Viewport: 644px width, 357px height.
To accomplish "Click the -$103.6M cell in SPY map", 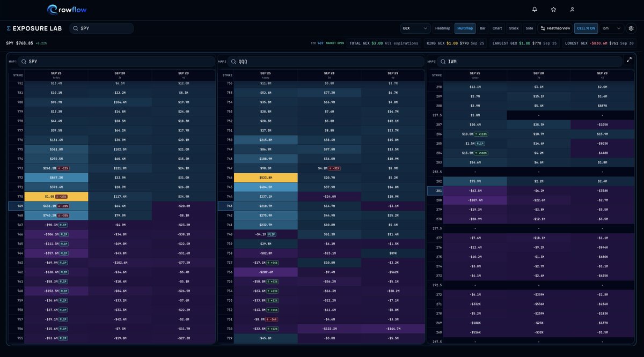I will [x=120, y=263].
